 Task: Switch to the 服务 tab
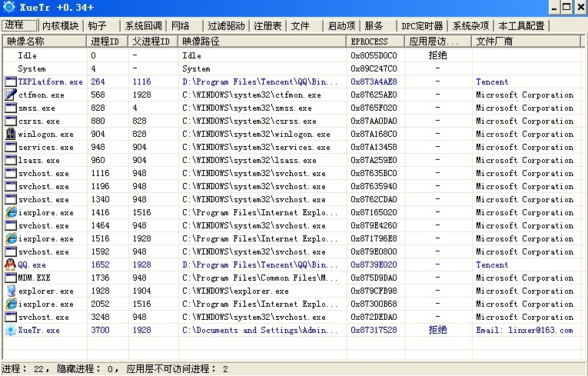coord(378,26)
